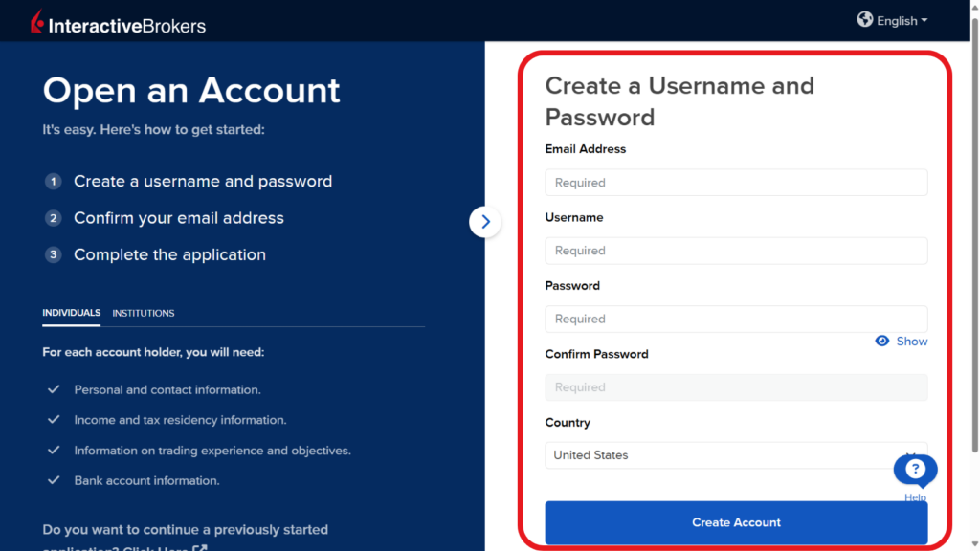Click the InteractiveBrokers logo icon
This screenshot has height=551, width=980.
36,19
